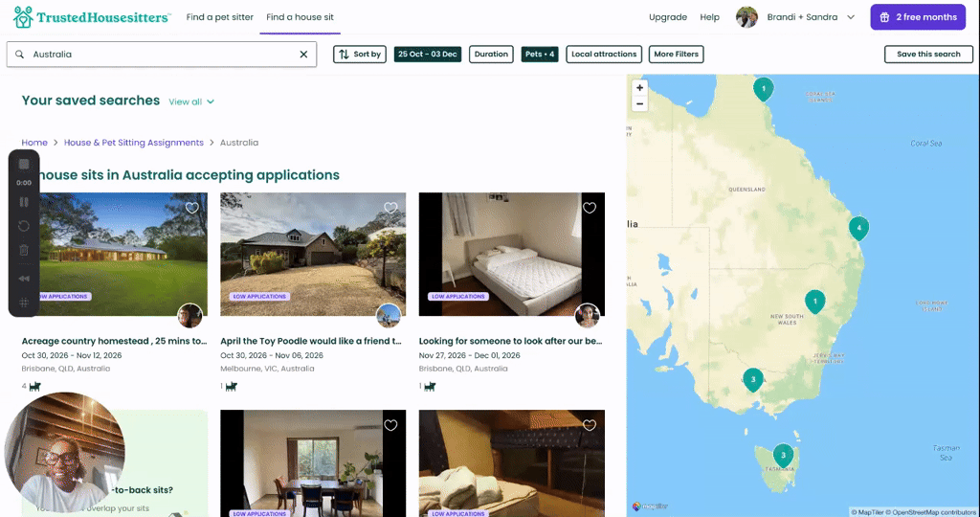Screen dimensions: 980x517
Task: Expand View all saved searches
Action: [191, 101]
